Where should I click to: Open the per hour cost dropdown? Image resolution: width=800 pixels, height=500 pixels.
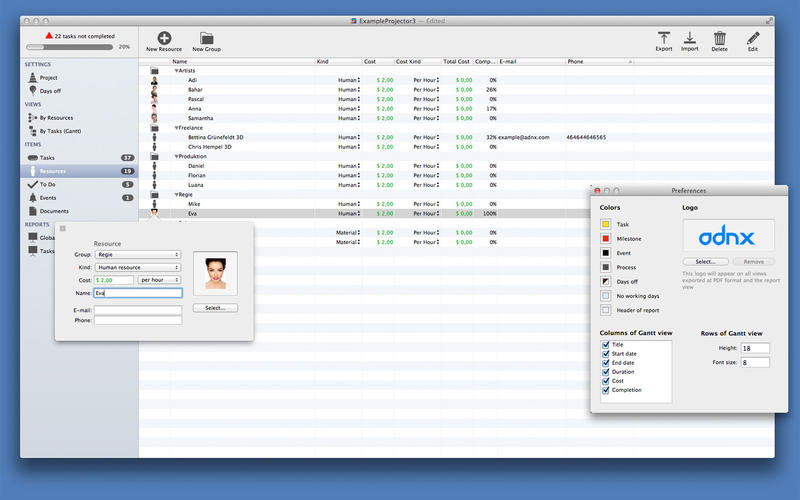pyautogui.click(x=159, y=280)
